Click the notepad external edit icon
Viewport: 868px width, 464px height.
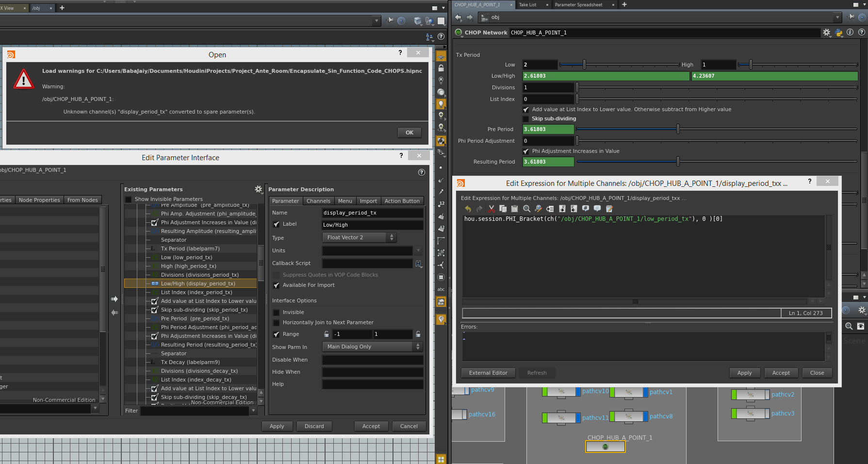pyautogui.click(x=609, y=209)
